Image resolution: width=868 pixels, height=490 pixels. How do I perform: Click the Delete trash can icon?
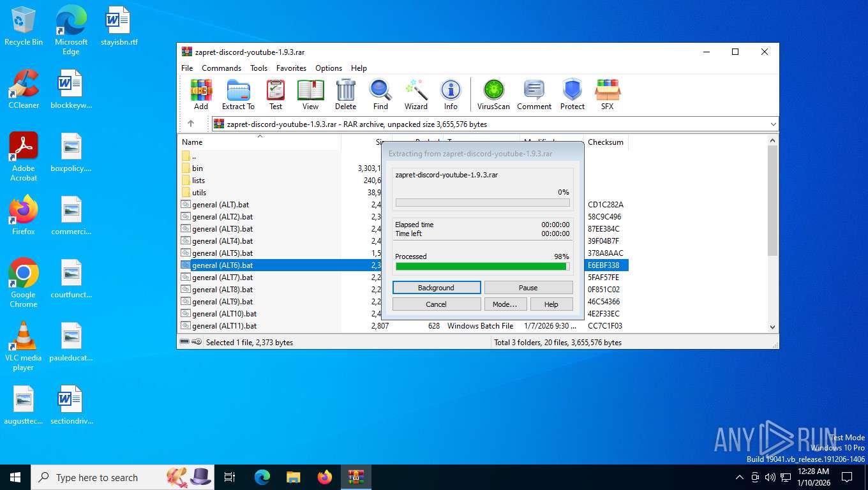tap(345, 94)
